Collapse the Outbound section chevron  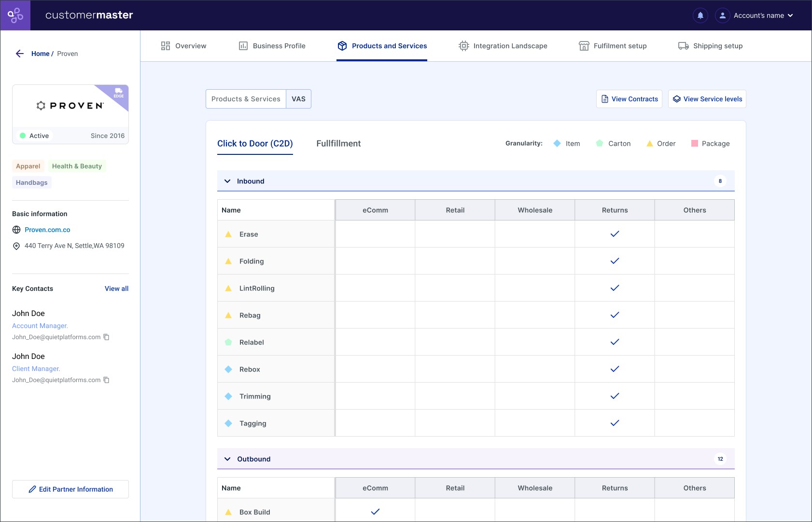point(227,459)
